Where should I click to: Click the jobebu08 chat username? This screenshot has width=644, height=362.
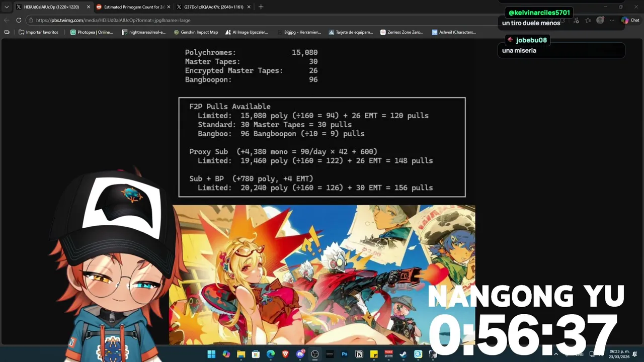[531, 40]
